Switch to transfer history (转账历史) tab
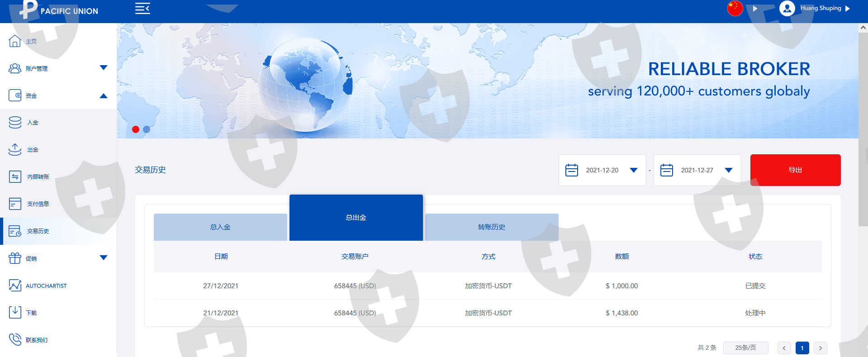 tap(492, 227)
